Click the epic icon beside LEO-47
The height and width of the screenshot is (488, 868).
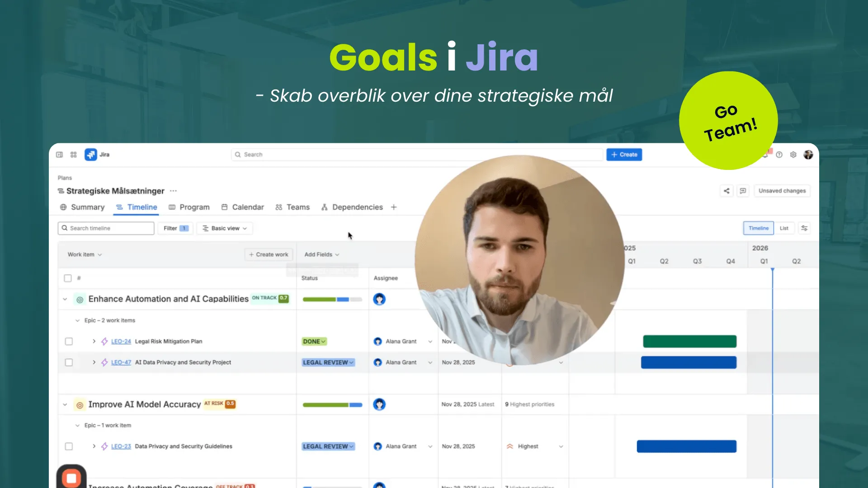point(104,362)
